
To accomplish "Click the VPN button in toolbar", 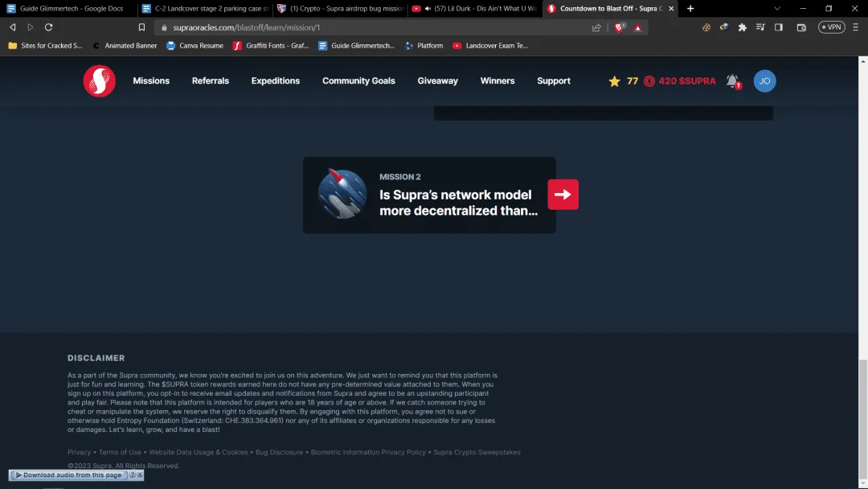I will [x=832, y=27].
